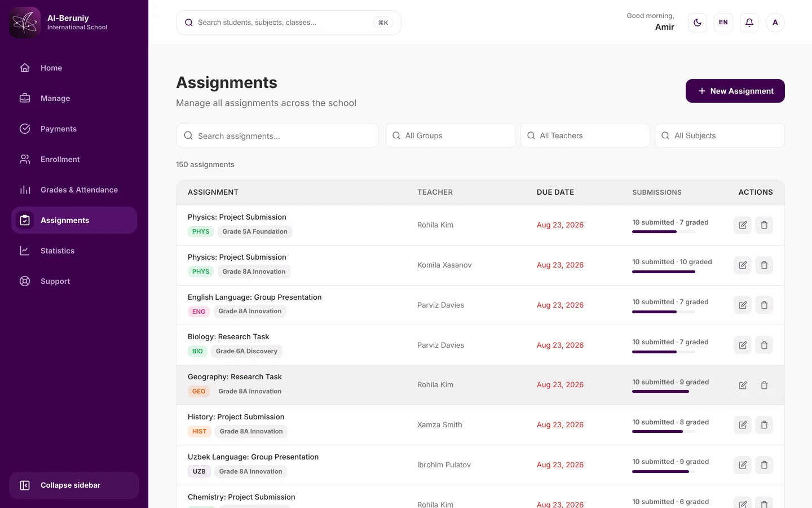Create a New Assignment
Screen dimensions: 812x508
point(735,91)
